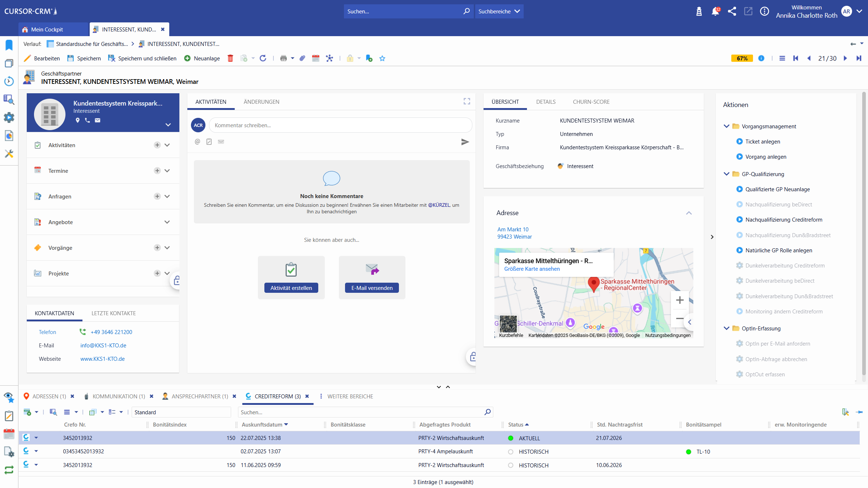Click the calendar icon in toolbar
This screenshot has height=488, width=868.
pyautogui.click(x=316, y=58)
